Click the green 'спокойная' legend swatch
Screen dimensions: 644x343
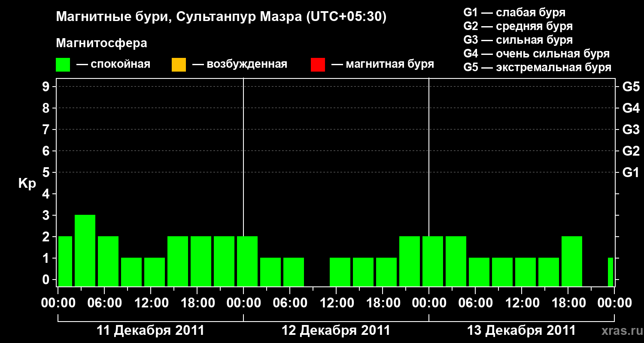pyautogui.click(x=63, y=65)
